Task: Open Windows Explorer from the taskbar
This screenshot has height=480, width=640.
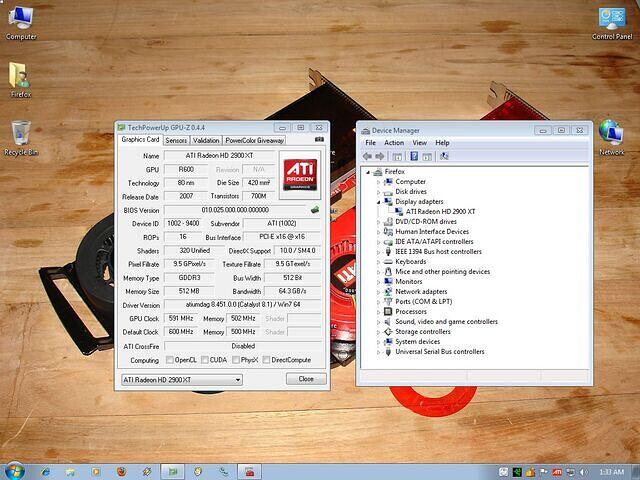Action: pyautogui.click(x=70, y=472)
